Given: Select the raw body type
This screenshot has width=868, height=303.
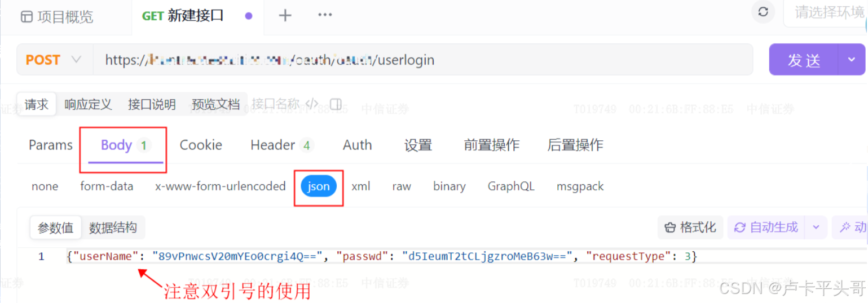Looking at the screenshot, I should tap(402, 186).
